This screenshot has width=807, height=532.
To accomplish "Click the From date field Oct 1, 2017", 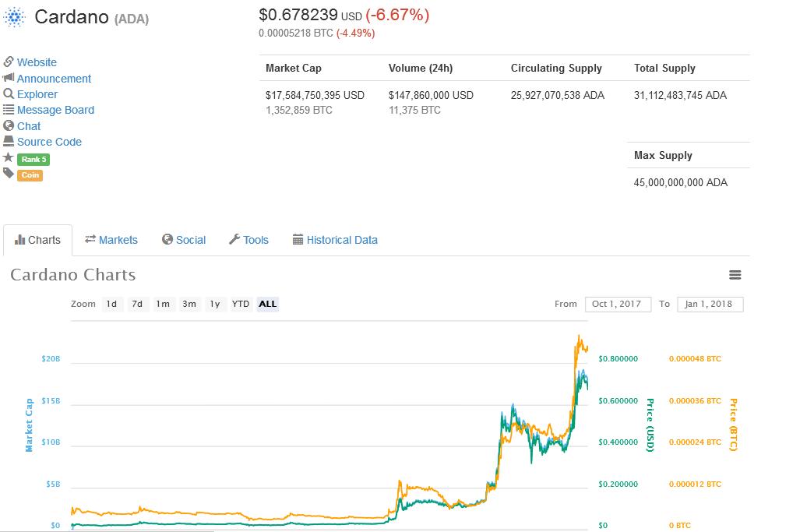I will pos(618,304).
